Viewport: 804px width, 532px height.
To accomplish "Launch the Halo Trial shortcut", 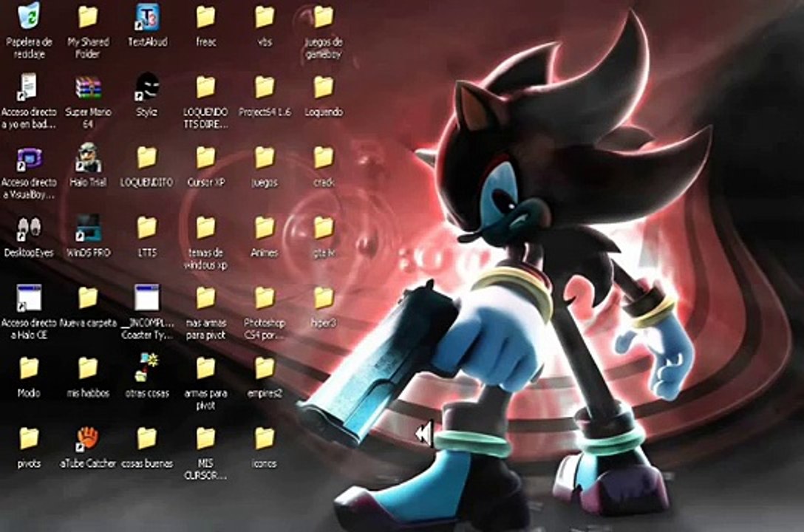I will [x=88, y=157].
